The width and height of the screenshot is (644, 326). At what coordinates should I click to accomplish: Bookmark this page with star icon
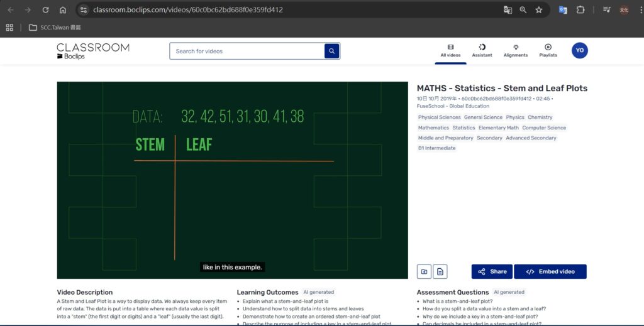click(539, 10)
